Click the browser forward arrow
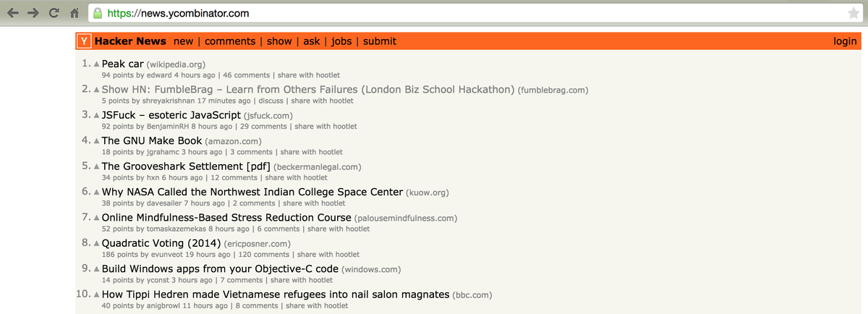Screen dimensions: 868x314 [x=35, y=12]
